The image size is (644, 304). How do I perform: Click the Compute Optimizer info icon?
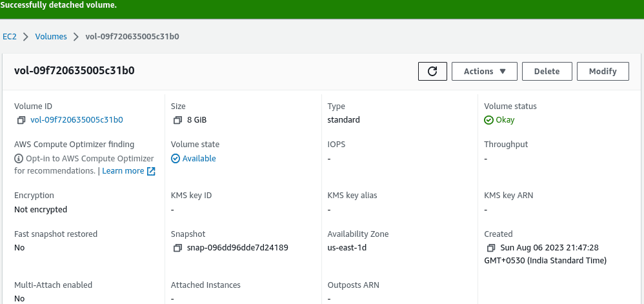(19, 159)
